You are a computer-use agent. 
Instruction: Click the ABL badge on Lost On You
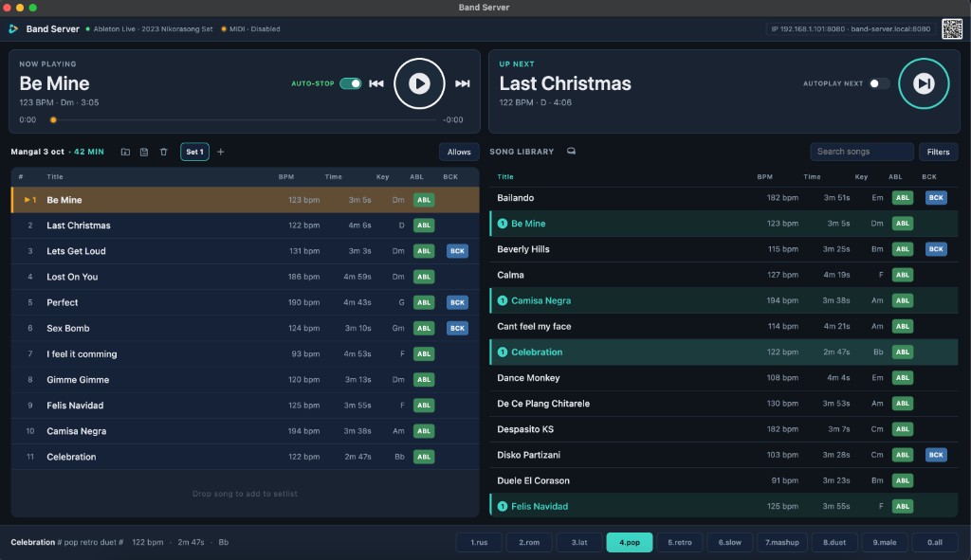coord(424,277)
